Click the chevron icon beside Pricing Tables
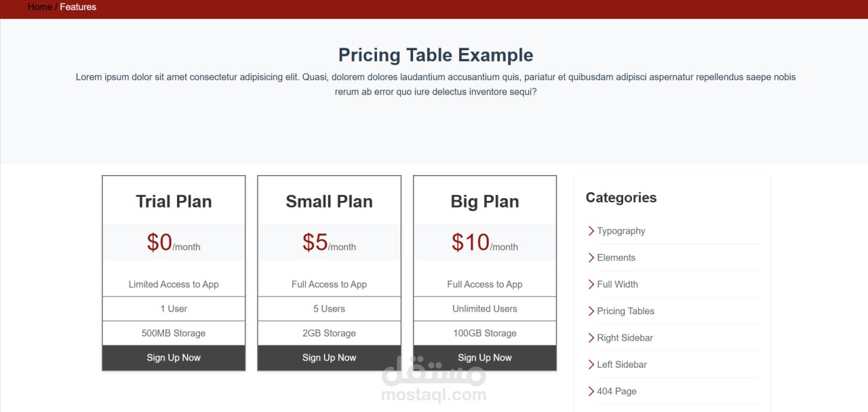The image size is (868, 412). [591, 311]
